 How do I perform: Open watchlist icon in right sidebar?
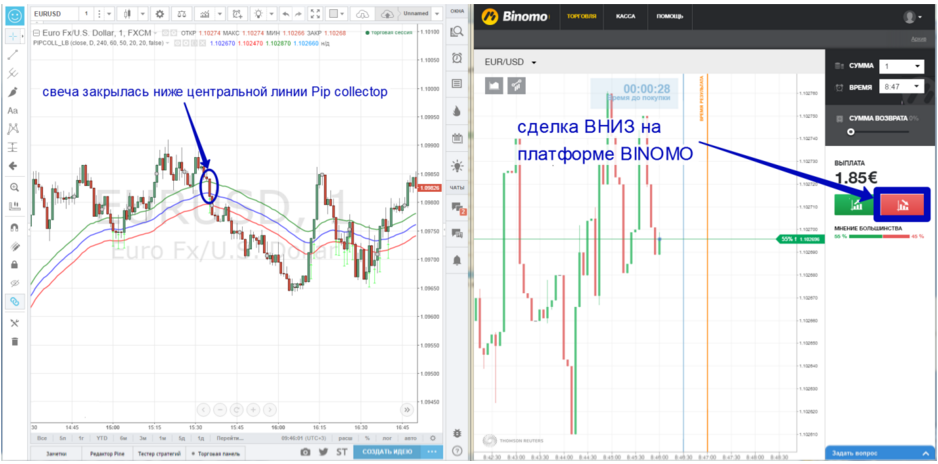(x=457, y=32)
